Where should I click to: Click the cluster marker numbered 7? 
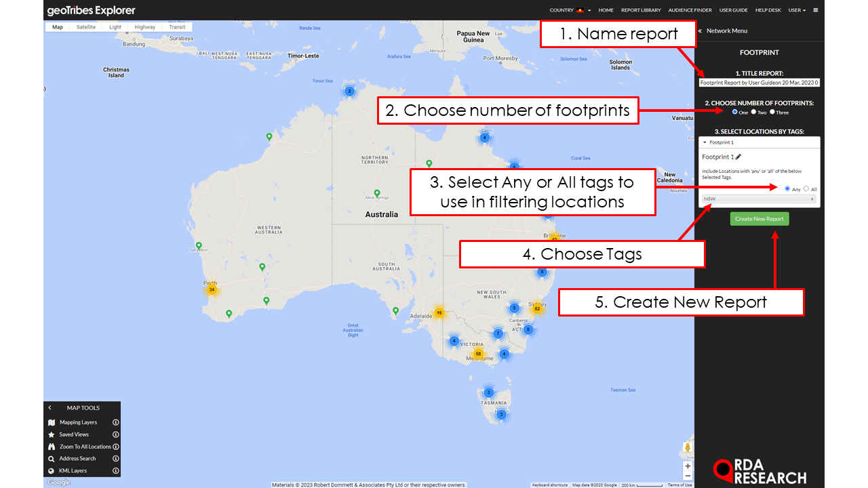(498, 333)
